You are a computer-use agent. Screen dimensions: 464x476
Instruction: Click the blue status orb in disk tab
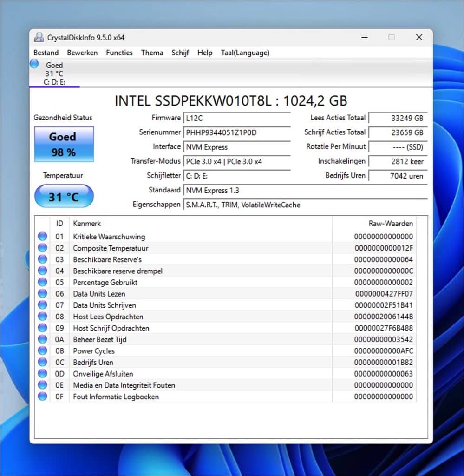pos(34,64)
